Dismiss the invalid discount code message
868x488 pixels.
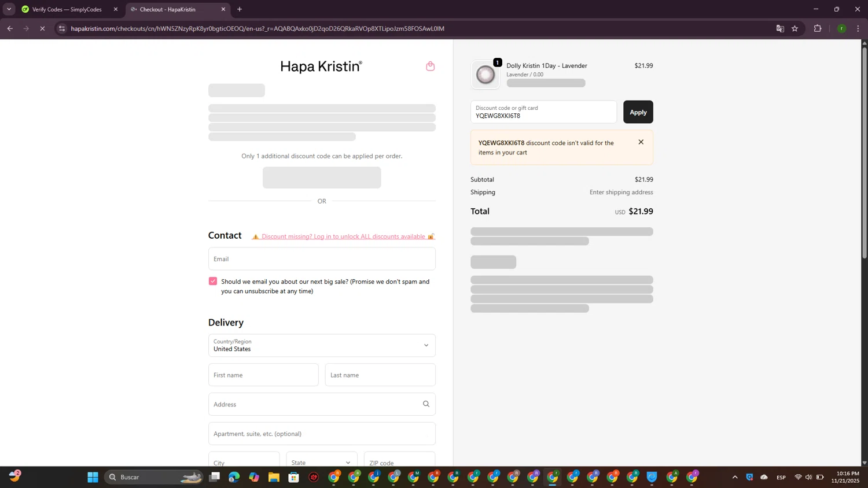click(x=641, y=142)
